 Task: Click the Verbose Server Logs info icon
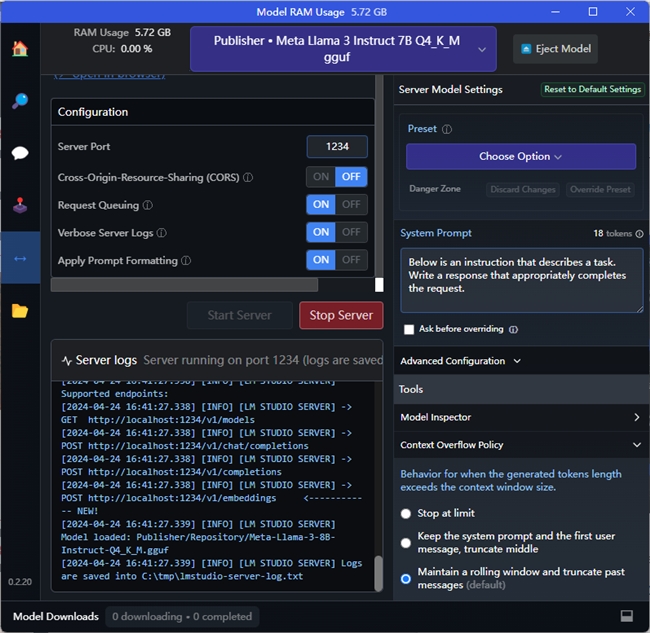[x=162, y=233]
